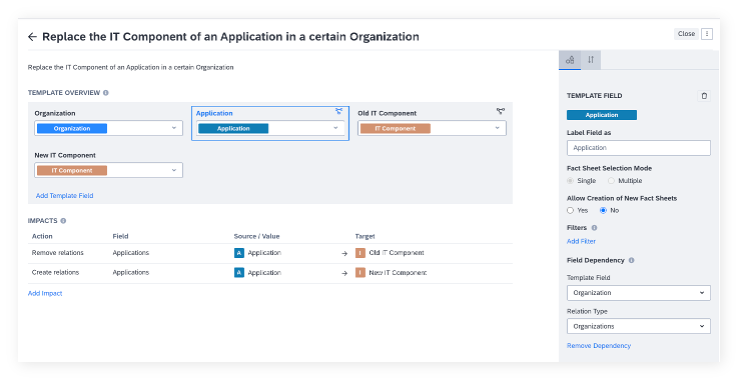Click the Action column header
Viewport: 743px width, 385px height.
coord(42,236)
